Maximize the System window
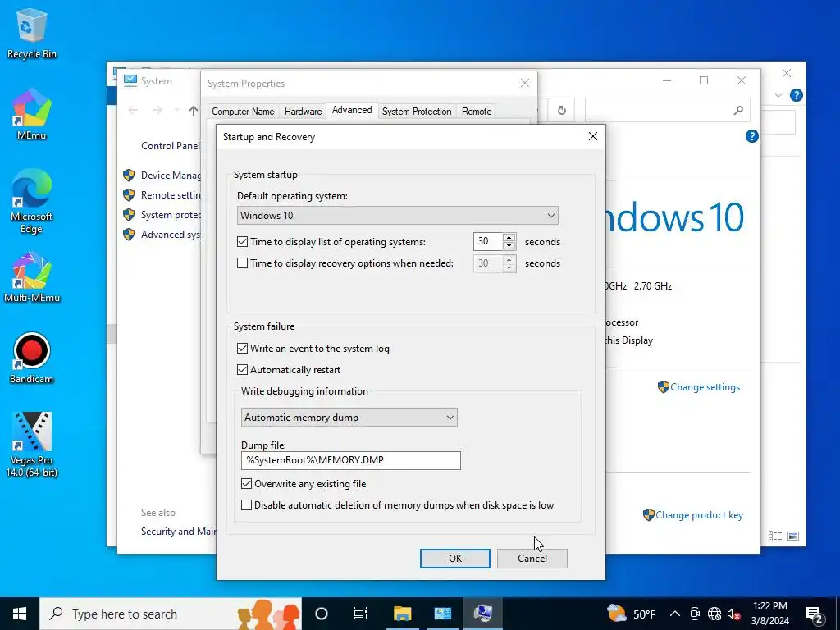The width and height of the screenshot is (840, 630). 704,80
